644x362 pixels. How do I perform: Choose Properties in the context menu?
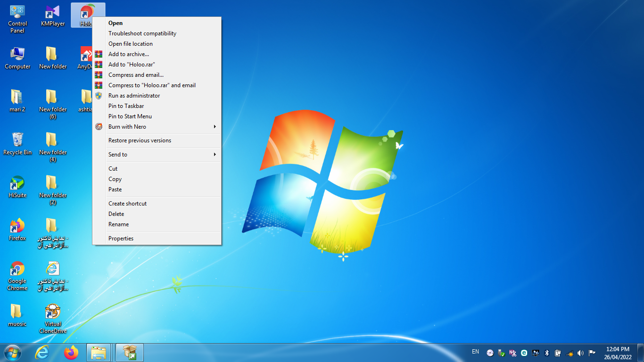(157, 239)
